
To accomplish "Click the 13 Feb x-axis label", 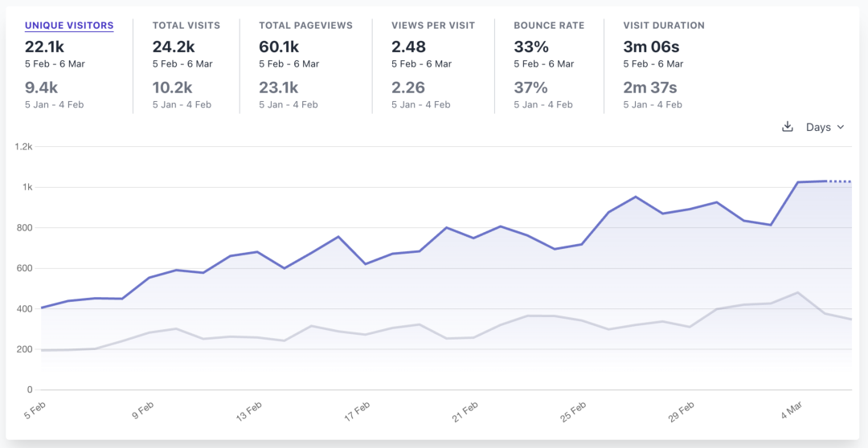I will [249, 412].
